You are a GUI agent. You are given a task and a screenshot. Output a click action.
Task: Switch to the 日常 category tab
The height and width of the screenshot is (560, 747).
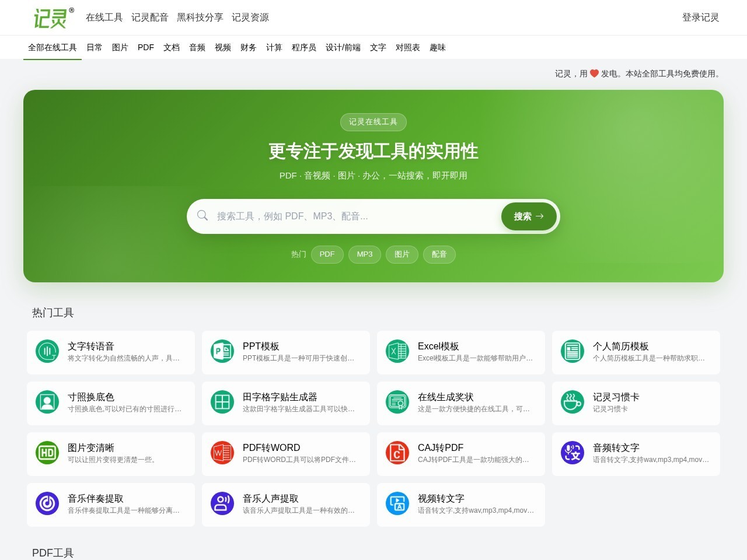point(95,47)
